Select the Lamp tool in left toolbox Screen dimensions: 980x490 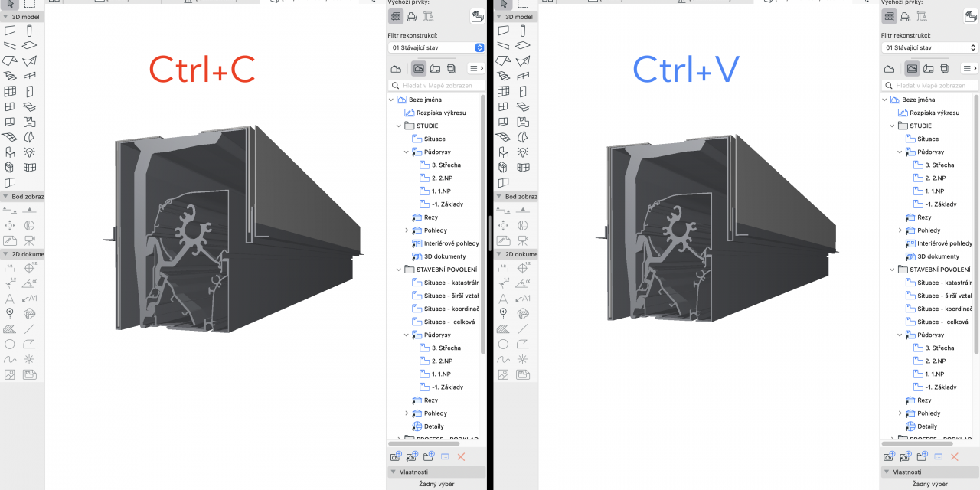pos(30,152)
